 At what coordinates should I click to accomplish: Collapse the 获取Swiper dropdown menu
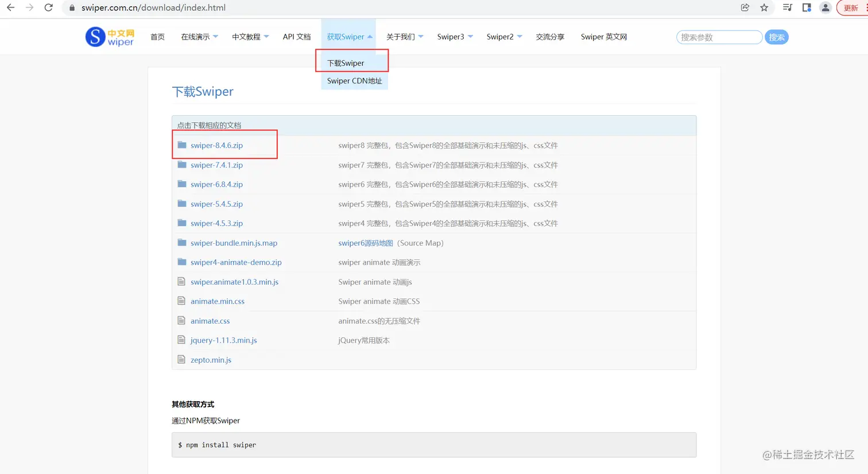point(350,37)
